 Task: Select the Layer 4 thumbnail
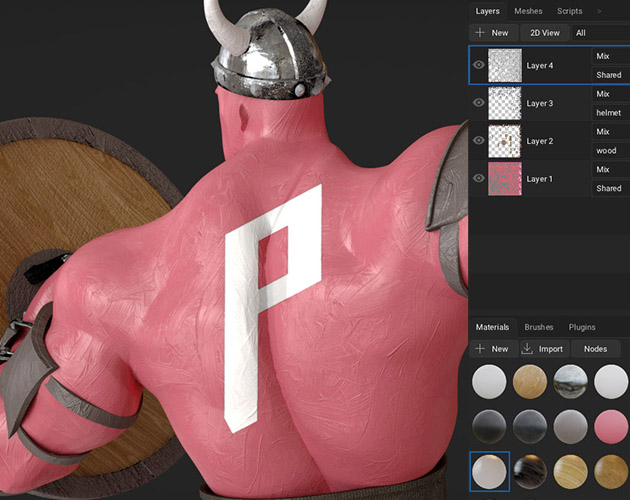[x=505, y=66]
